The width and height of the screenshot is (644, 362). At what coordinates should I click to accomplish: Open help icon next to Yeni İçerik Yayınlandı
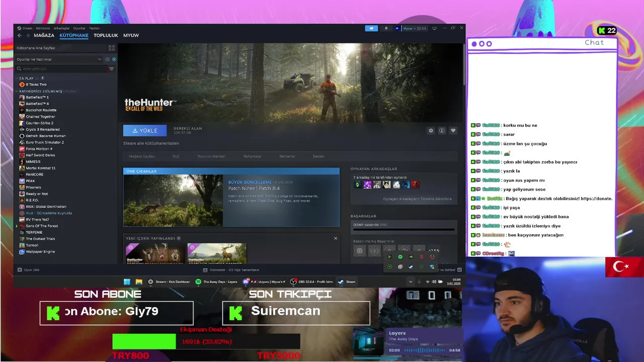click(179, 238)
